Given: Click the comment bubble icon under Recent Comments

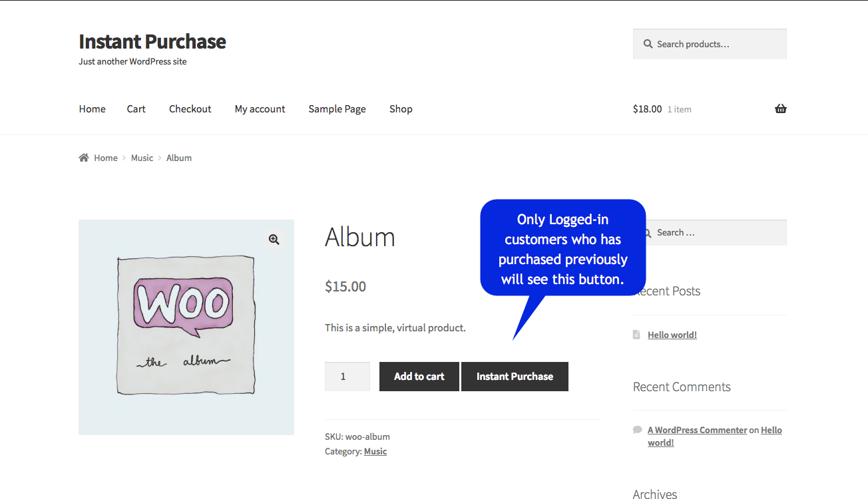Looking at the screenshot, I should (x=638, y=430).
